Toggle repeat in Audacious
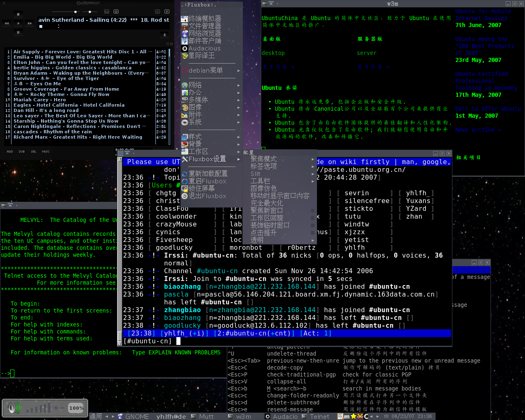The image size is (525, 420). point(167,11)
